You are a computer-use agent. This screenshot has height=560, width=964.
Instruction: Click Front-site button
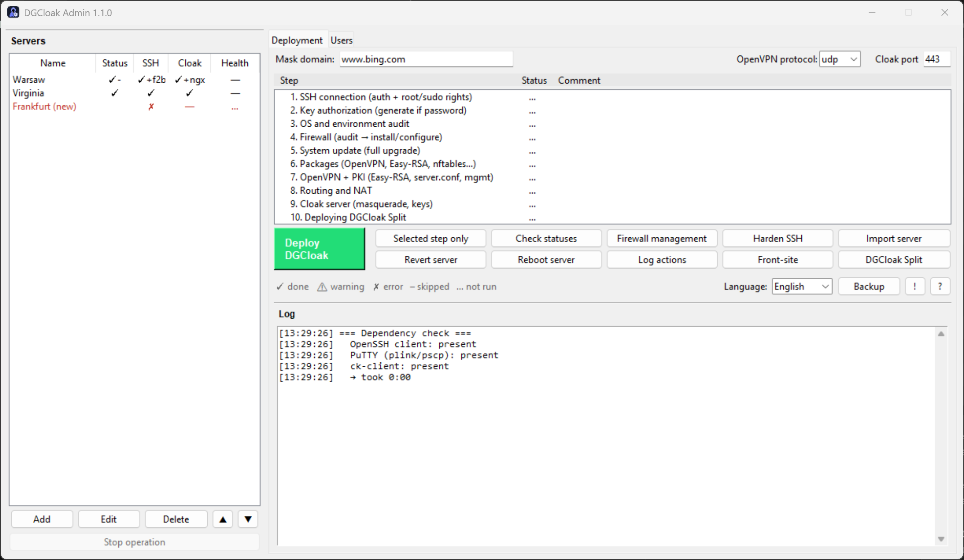(x=778, y=259)
